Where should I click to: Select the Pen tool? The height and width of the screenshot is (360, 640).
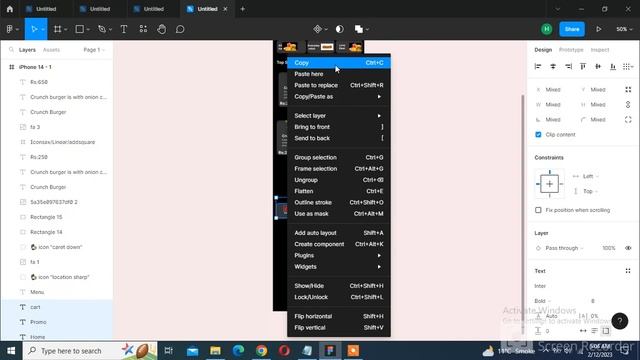102,29
